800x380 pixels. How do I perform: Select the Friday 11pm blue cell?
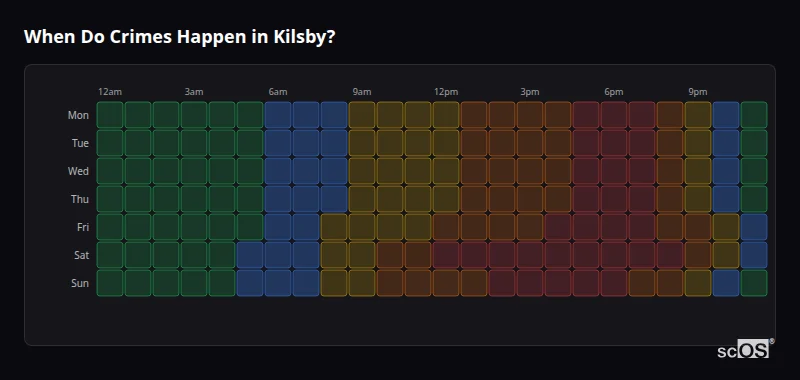coord(754,227)
